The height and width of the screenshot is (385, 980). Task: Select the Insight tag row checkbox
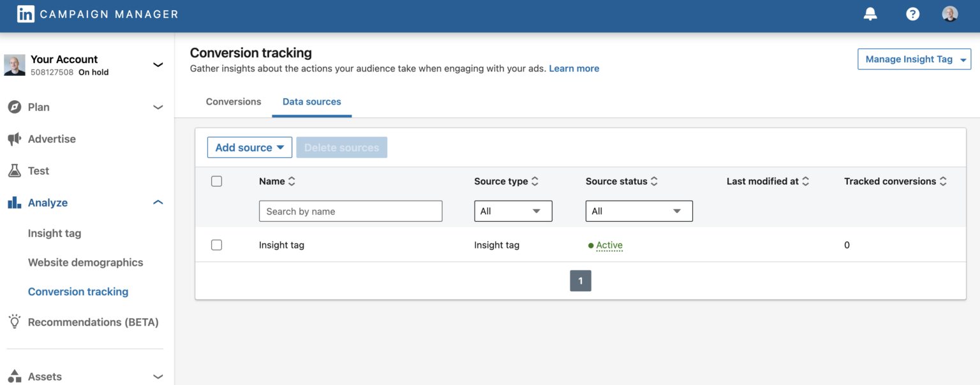click(x=216, y=245)
